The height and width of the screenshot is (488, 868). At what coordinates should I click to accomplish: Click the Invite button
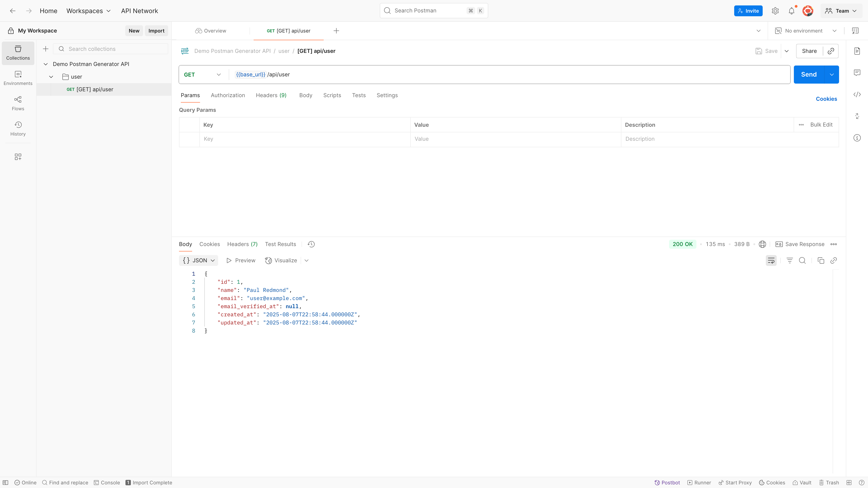pyautogui.click(x=748, y=11)
